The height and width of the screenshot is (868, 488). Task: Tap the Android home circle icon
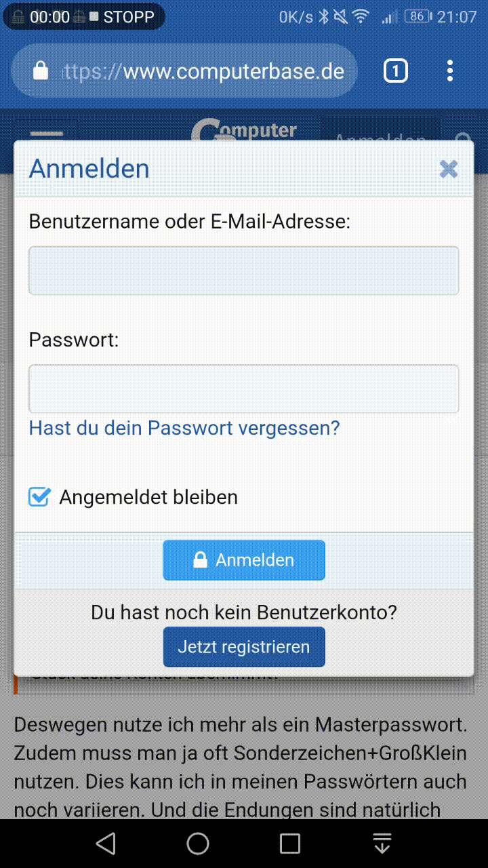(198, 843)
